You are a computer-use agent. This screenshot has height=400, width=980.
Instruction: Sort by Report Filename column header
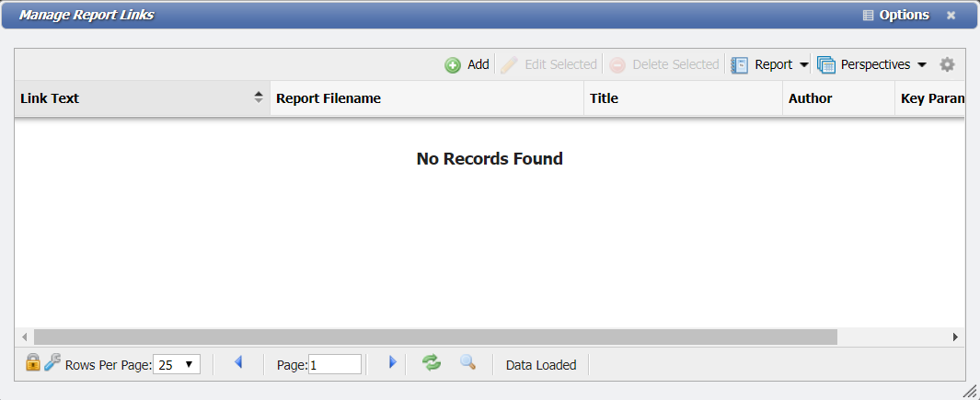(x=426, y=98)
